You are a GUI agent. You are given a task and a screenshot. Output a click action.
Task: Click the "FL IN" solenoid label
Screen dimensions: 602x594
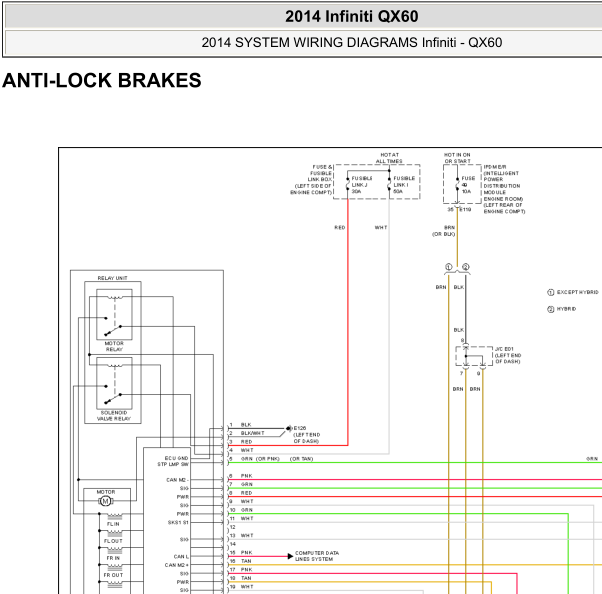tap(113, 524)
